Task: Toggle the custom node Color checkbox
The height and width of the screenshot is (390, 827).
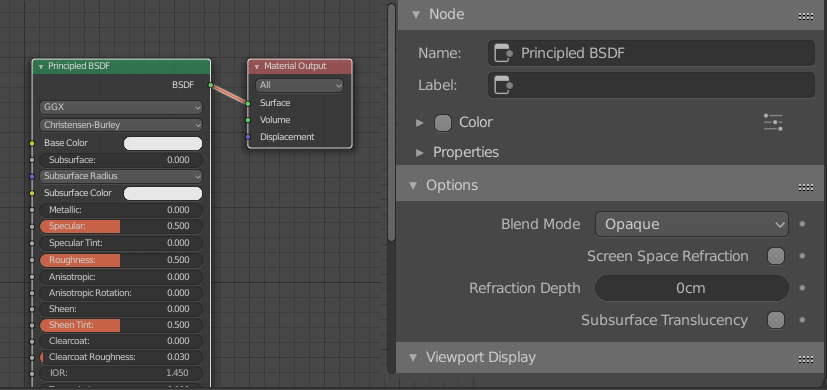Action: [443, 122]
